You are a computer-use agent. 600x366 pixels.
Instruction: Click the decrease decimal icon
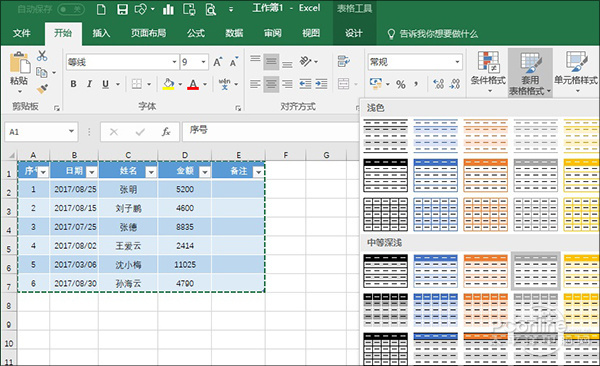(x=455, y=84)
